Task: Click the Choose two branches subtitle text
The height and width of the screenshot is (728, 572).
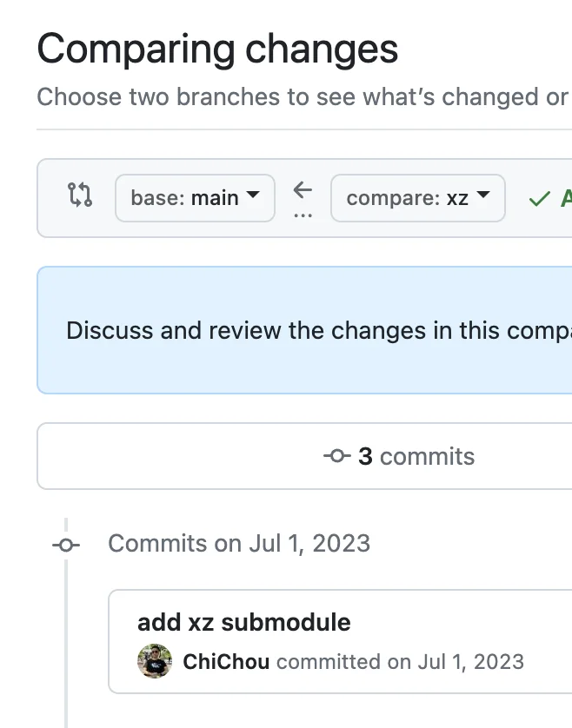Action: [x=303, y=97]
